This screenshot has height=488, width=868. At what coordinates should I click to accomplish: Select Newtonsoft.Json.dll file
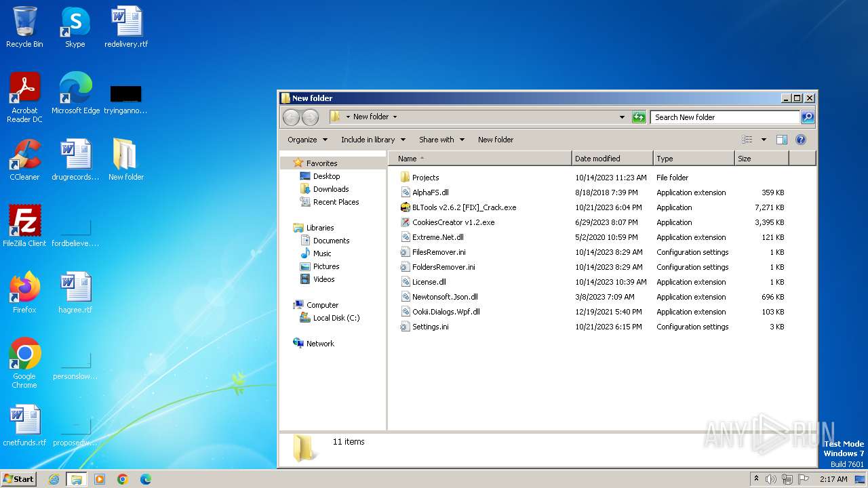click(445, 297)
